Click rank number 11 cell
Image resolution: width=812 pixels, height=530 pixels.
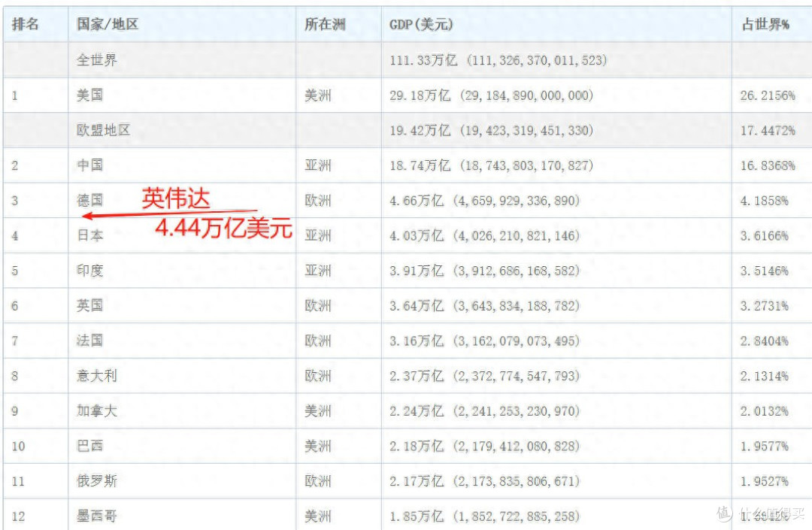coord(18,481)
